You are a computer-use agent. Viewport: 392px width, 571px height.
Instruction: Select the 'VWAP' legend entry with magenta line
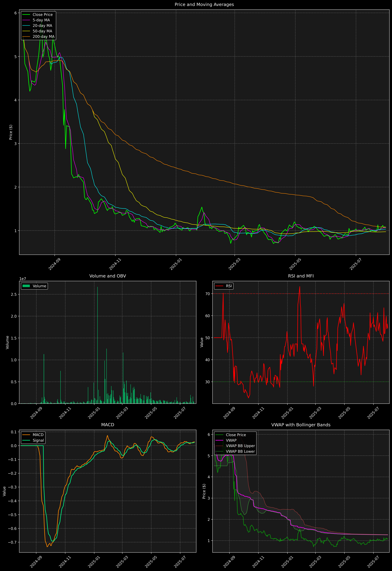226,440
